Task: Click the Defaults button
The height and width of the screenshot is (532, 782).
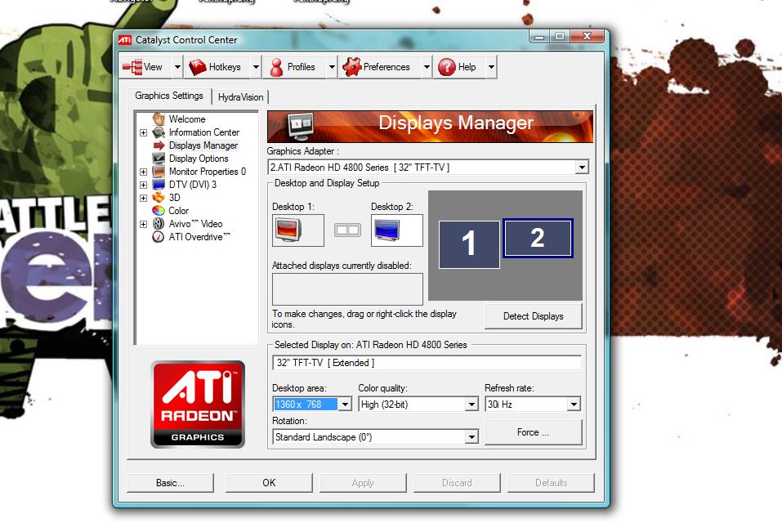Action: point(551,483)
